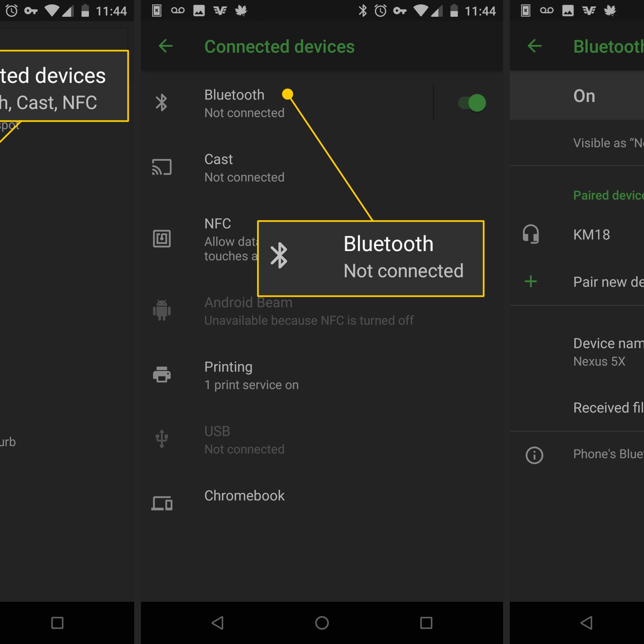
Task: Tap the back arrow in Connected devices
Action: 165,46
